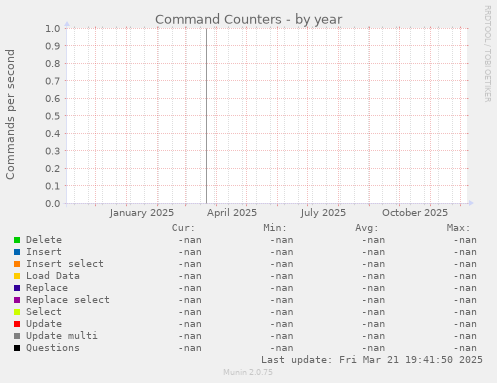The image size is (497, 383).
Task: Click the orange Insert select legend swatch
Action: click(x=17, y=264)
